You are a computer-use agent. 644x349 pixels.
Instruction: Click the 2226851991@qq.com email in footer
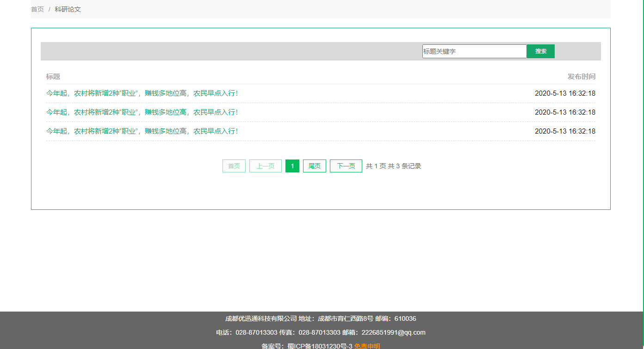(x=393, y=332)
